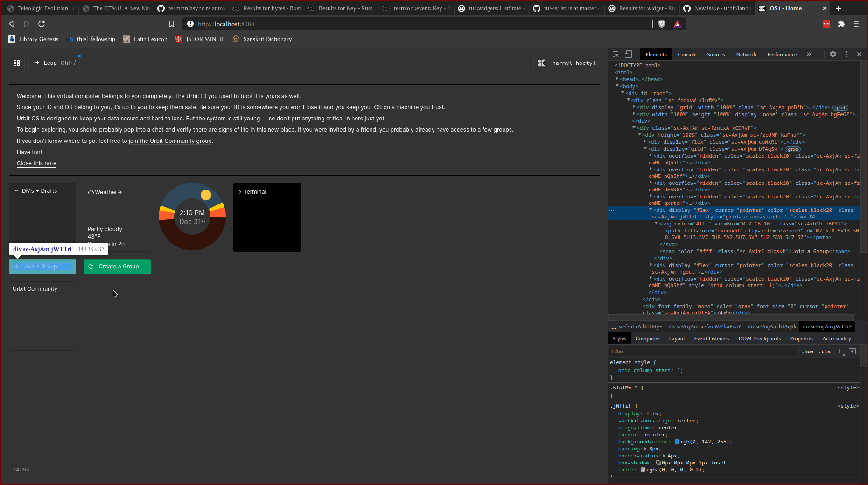
Task: Switch to the Performance tab in DevTools
Action: tap(782, 54)
